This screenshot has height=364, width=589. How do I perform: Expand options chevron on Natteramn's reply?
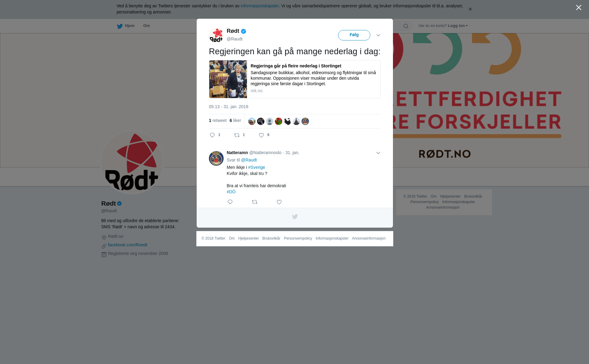(378, 153)
